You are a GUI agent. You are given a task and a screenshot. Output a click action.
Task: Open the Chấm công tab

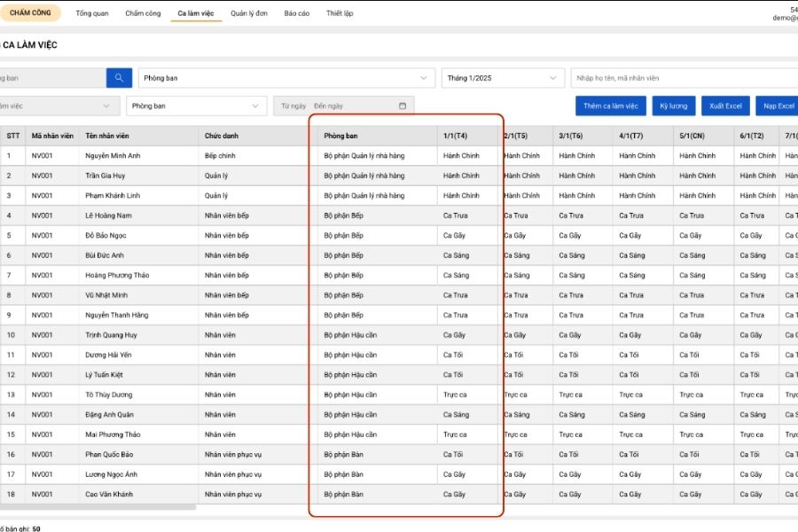[143, 13]
